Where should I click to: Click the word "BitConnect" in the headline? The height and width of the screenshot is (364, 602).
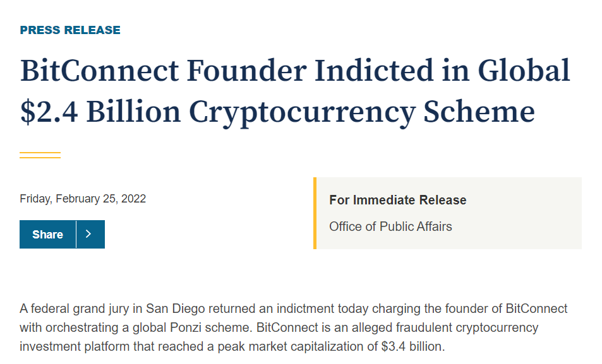[x=99, y=71]
